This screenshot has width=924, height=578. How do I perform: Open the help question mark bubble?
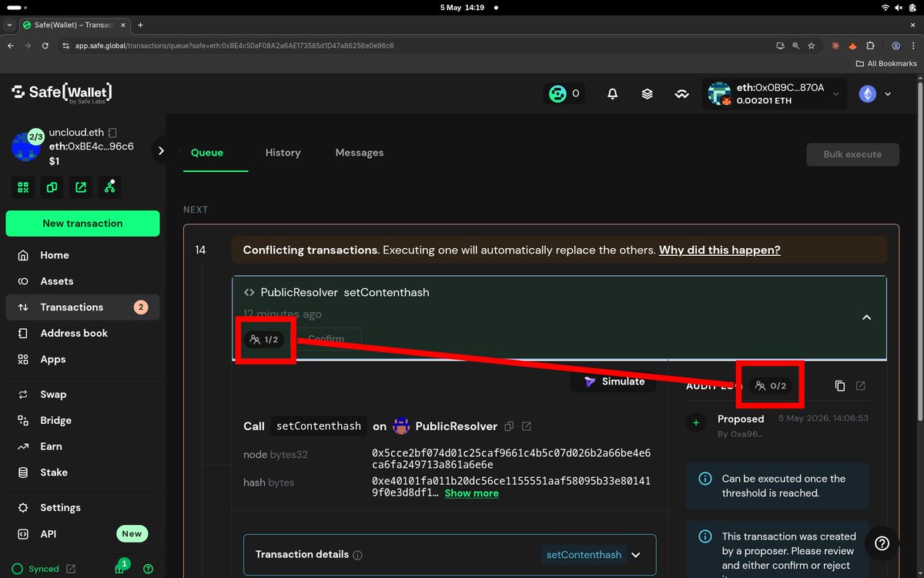[882, 543]
